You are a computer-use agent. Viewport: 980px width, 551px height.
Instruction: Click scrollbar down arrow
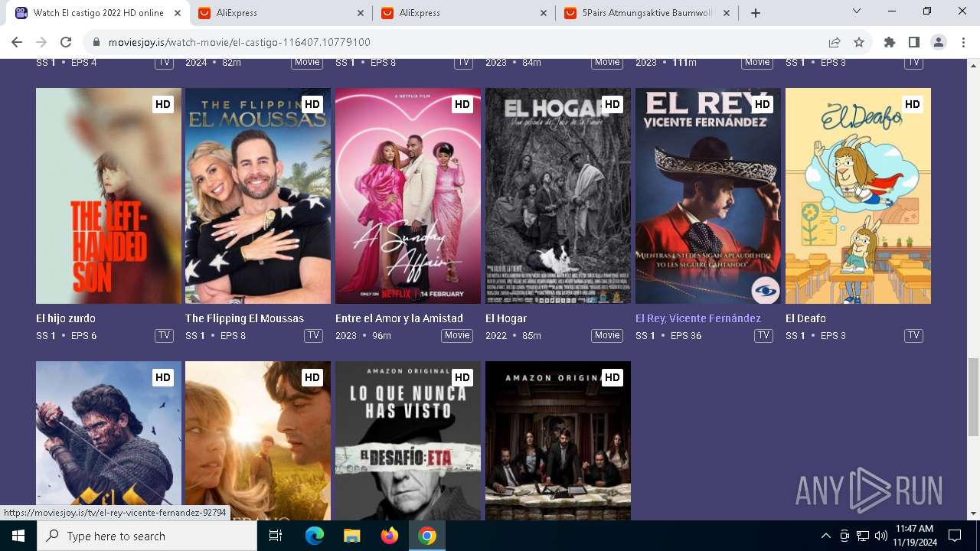[x=973, y=514]
